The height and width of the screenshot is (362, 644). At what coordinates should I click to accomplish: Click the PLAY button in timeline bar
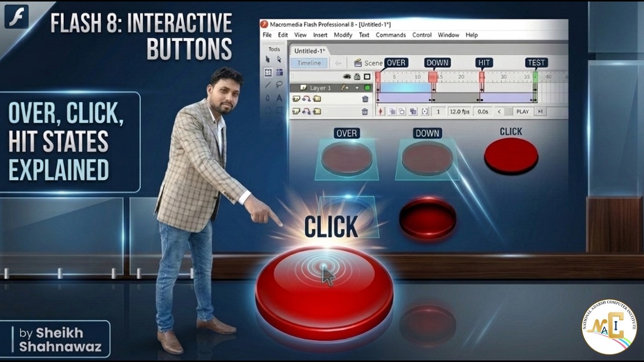click(x=523, y=112)
